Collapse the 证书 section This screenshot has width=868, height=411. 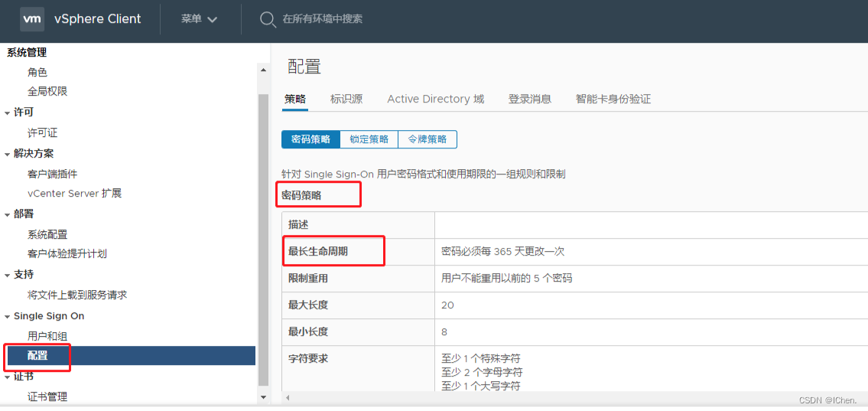tap(8, 377)
